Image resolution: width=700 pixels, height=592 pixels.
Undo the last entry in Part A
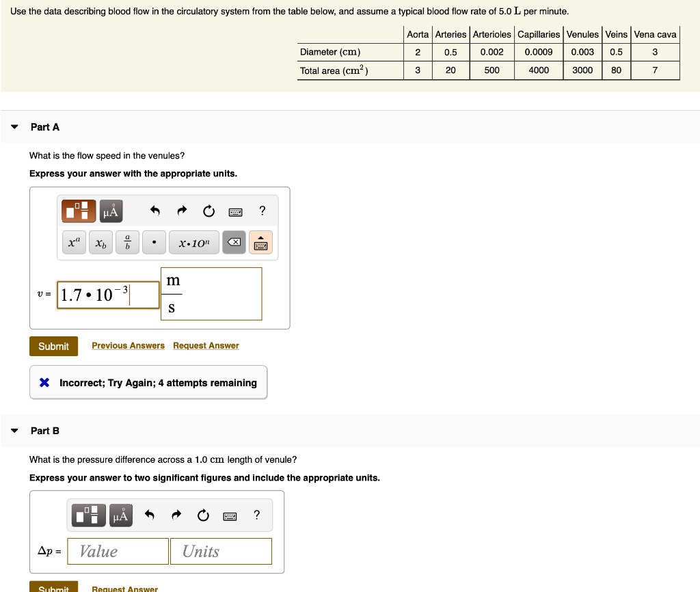(155, 212)
